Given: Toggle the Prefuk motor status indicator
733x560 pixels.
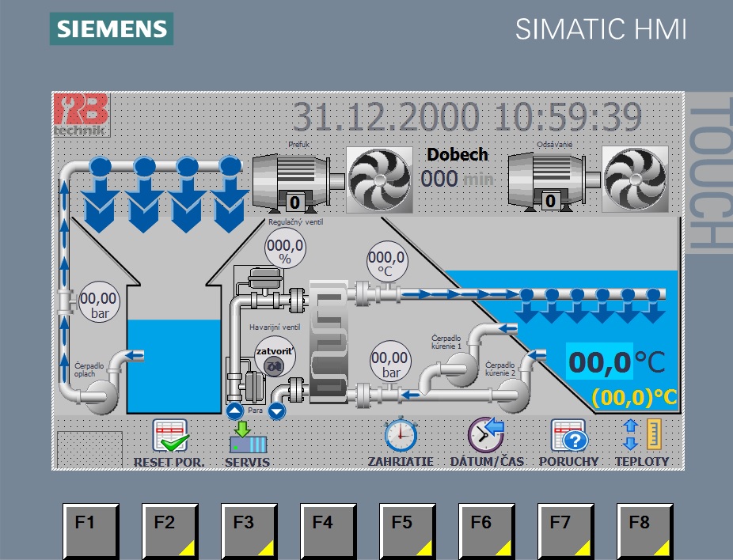Looking at the screenshot, I should point(294,202).
